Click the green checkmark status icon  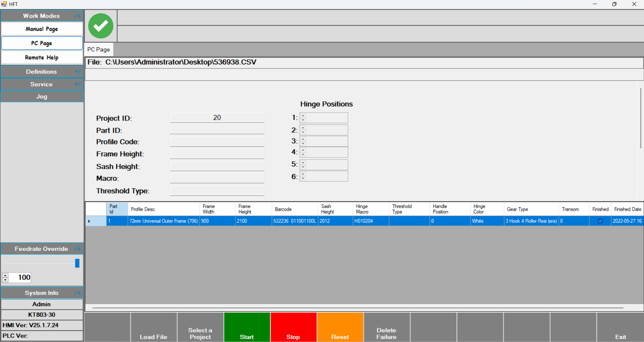(100, 26)
